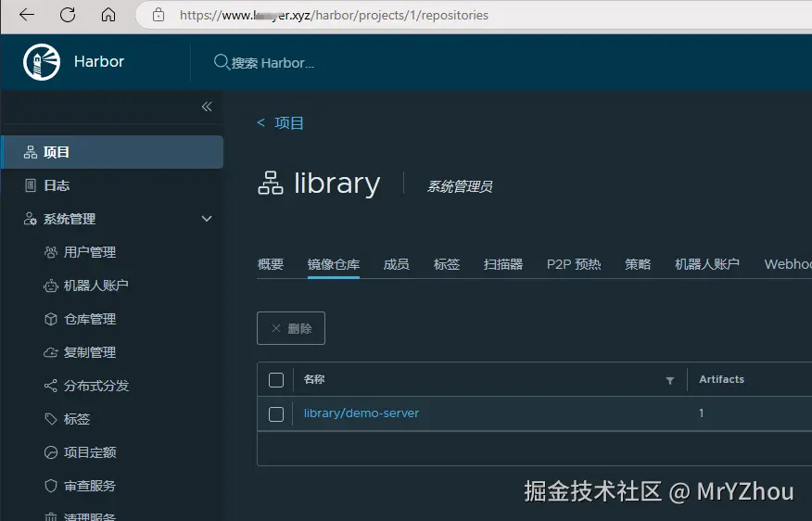
Task: Click the X icon on the delete button
Action: pyautogui.click(x=276, y=328)
